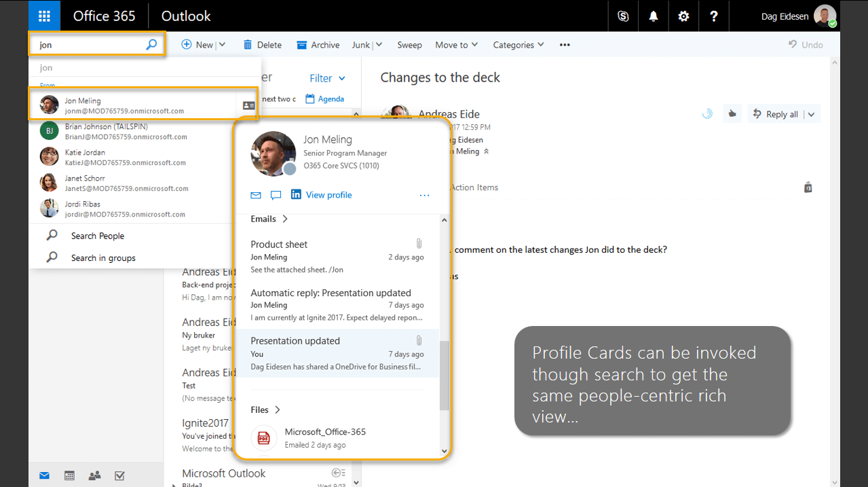Click the search magnifier icon
The width and height of the screenshot is (868, 487).
151,45
